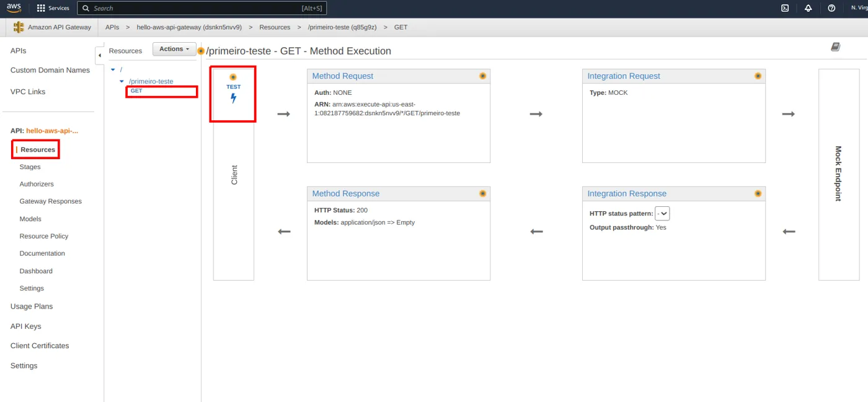Click the GET breadcrumb
The image size is (868, 402).
pos(401,27)
